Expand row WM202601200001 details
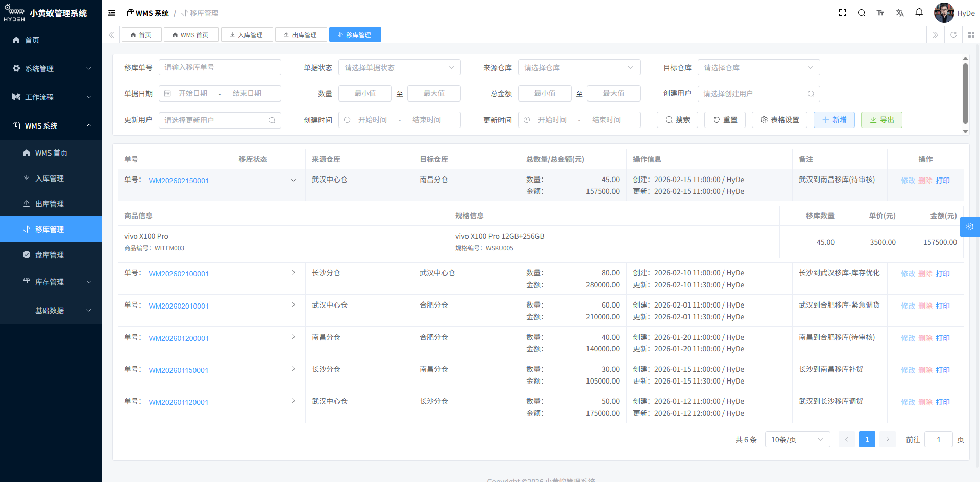The height and width of the screenshot is (482, 980). [293, 337]
